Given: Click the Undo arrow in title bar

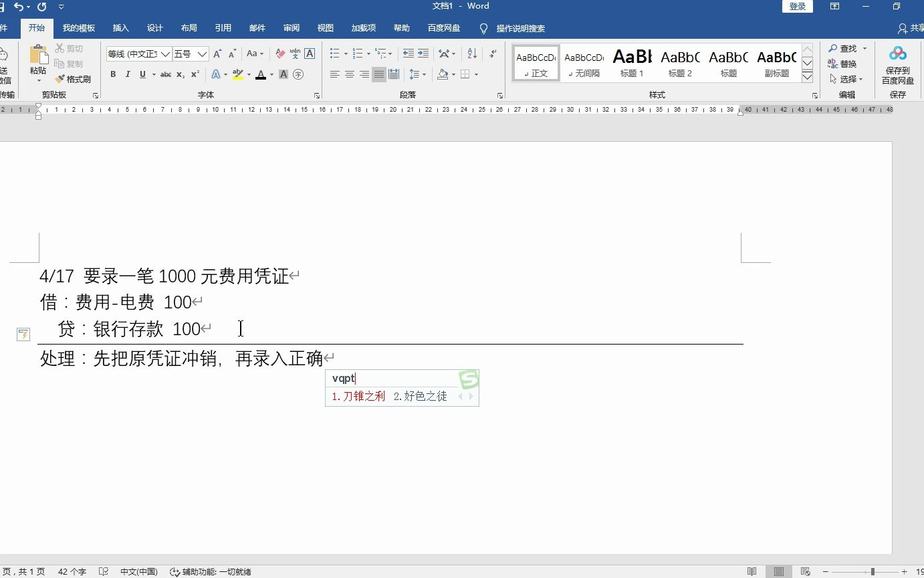Looking at the screenshot, I should (18, 7).
